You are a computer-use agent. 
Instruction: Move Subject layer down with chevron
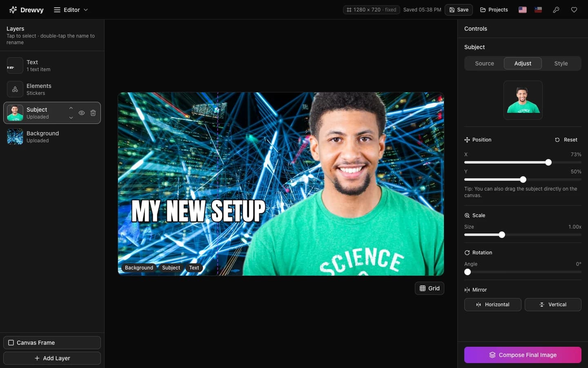(71, 118)
